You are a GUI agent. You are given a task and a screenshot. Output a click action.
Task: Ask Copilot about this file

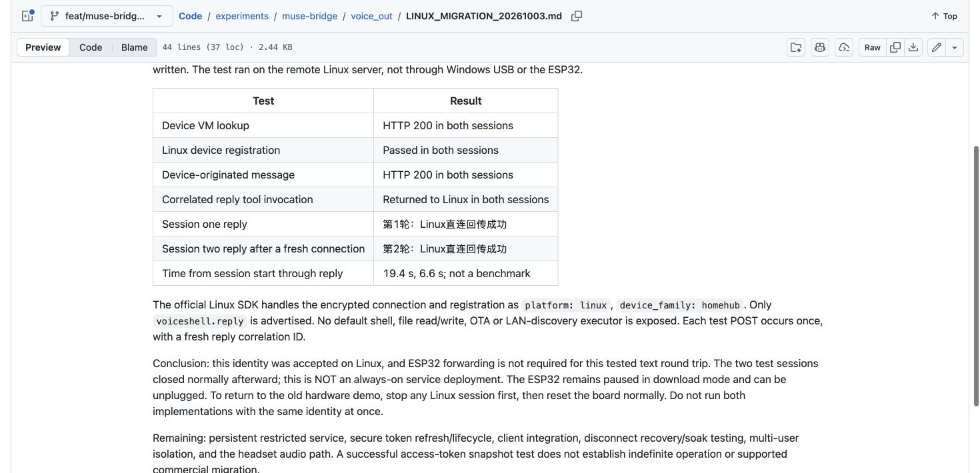pos(820,47)
